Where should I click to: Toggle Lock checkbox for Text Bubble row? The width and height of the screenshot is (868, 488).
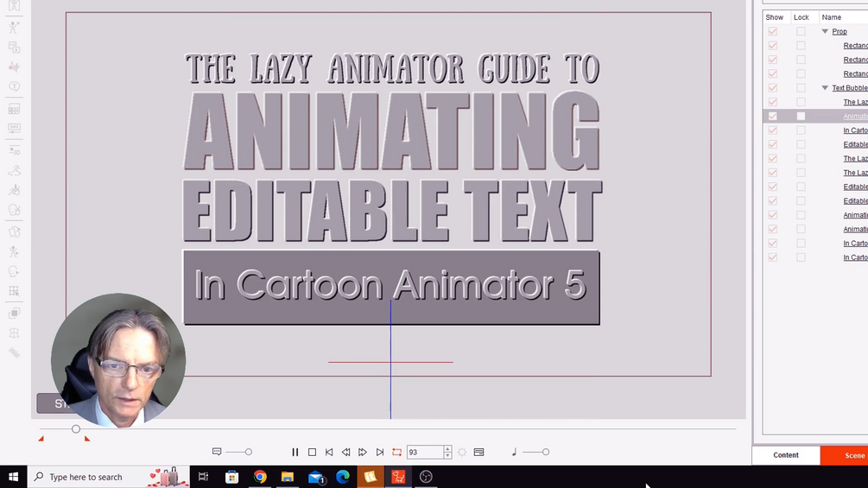click(801, 88)
